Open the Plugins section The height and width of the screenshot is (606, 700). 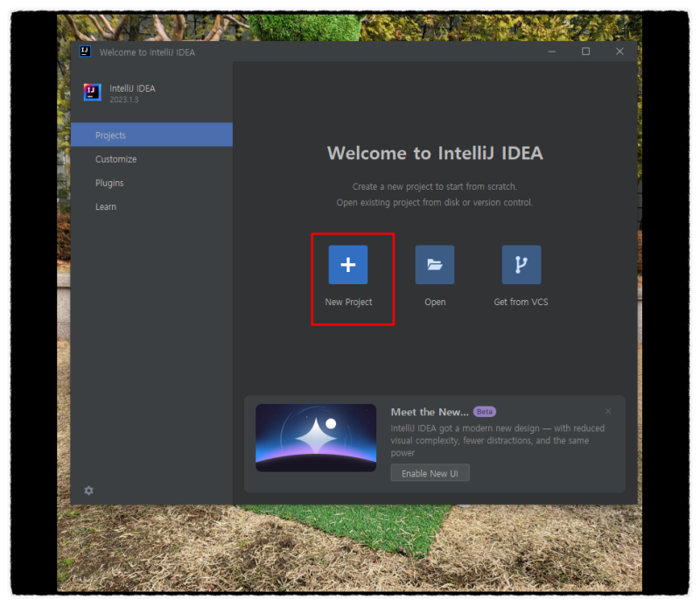(x=109, y=183)
